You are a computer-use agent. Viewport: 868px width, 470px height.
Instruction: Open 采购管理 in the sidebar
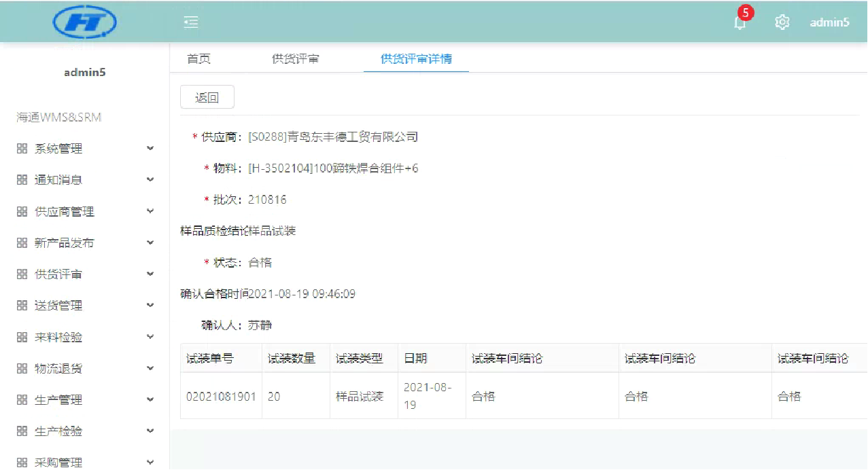(x=58, y=463)
